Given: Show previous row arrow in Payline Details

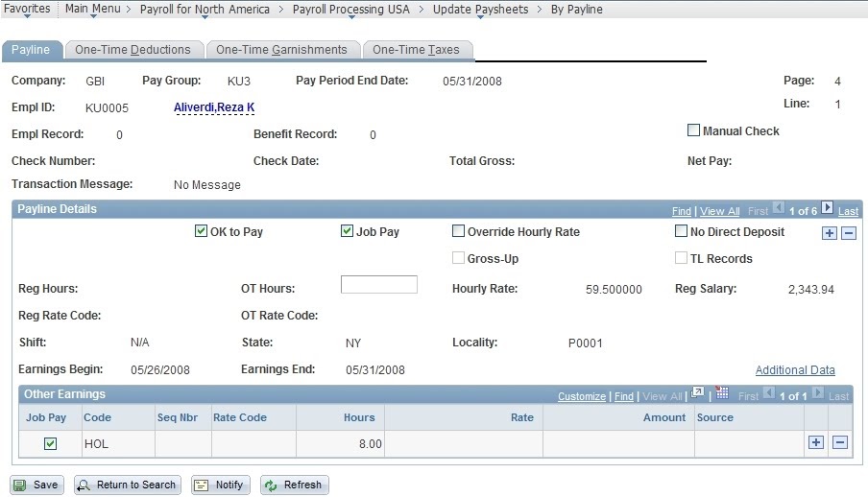Looking at the screenshot, I should (x=779, y=207).
